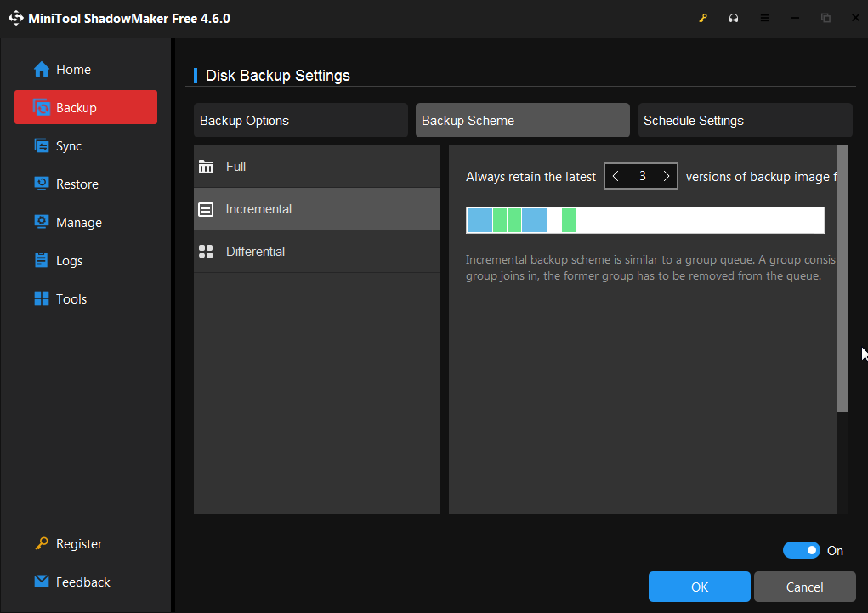Click the Full scheme icon

tap(206, 167)
